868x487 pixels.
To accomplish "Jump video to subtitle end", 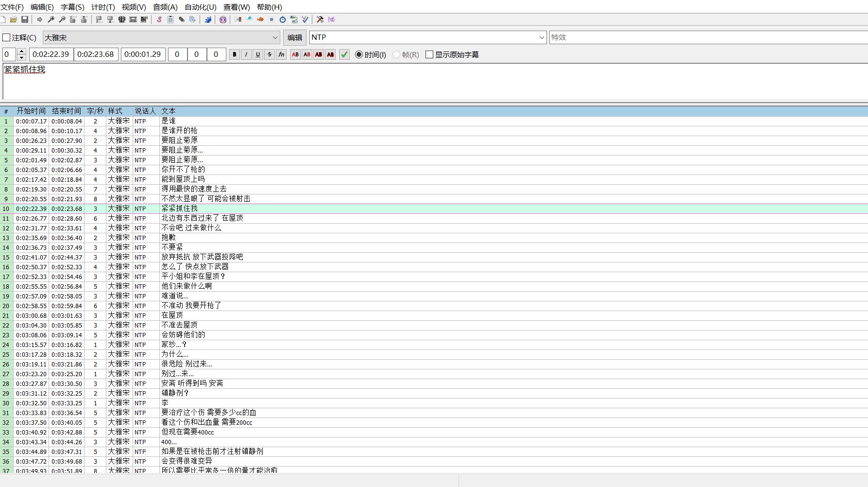I will (x=84, y=19).
